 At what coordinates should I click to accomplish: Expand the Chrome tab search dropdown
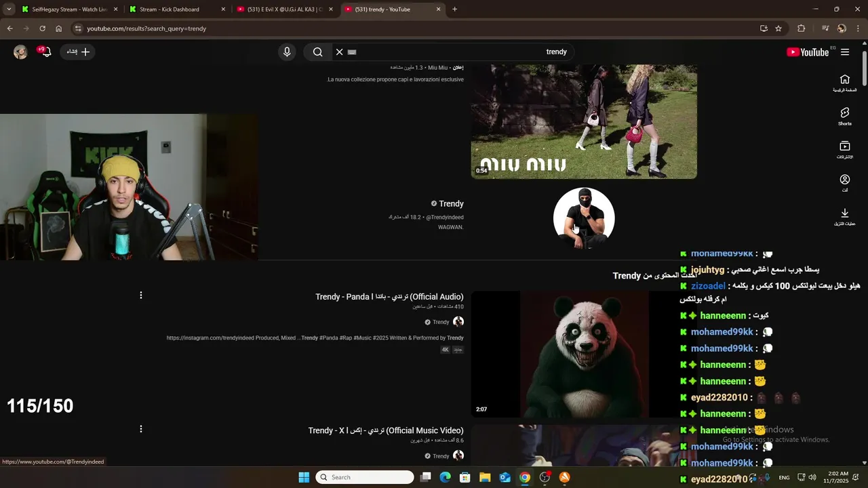(9, 9)
